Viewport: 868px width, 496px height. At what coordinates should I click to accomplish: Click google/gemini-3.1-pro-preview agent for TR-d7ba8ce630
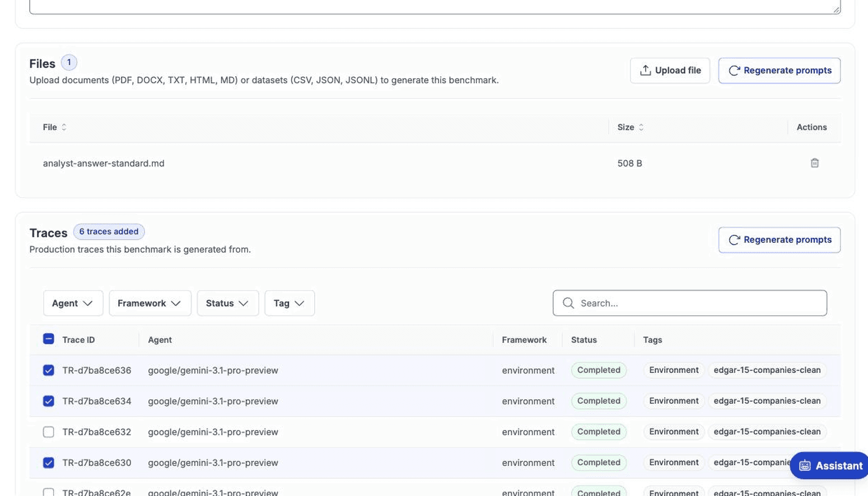[213, 462]
